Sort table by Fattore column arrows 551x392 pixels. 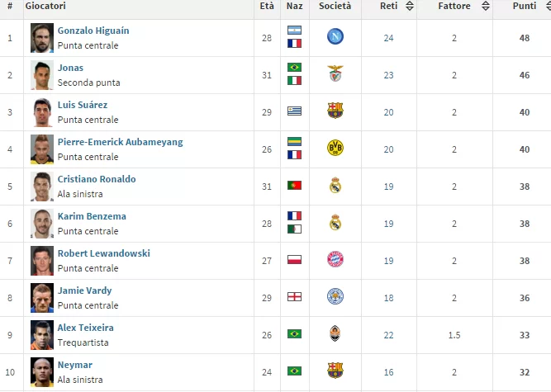(485, 7)
